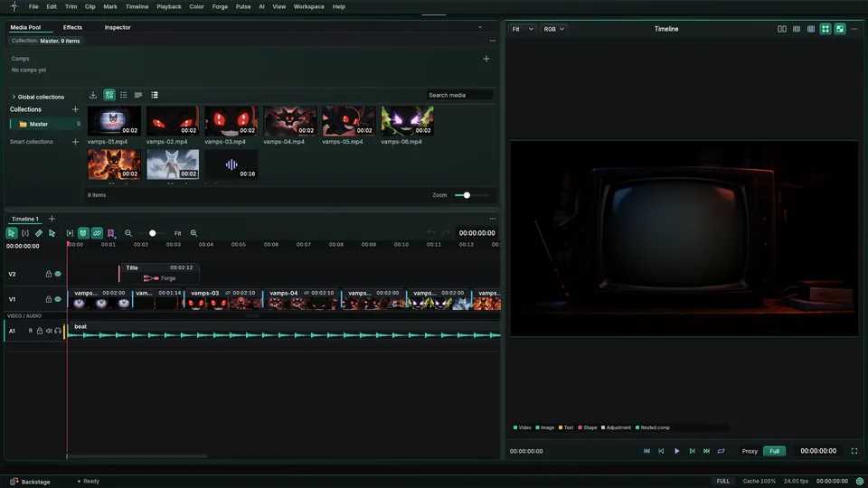Lock the A1 audio track
This screenshot has height=488, width=868.
tap(39, 331)
